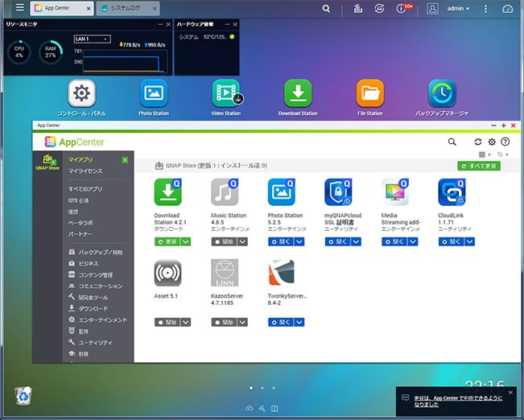
Task: Expand Music Station start dropdown arrow
Action: coord(242,241)
